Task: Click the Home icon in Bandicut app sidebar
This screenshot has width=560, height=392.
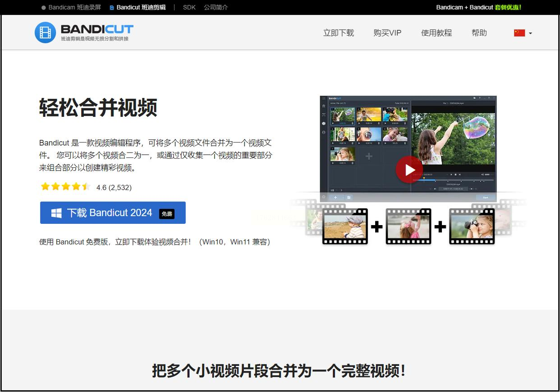Action: click(324, 106)
